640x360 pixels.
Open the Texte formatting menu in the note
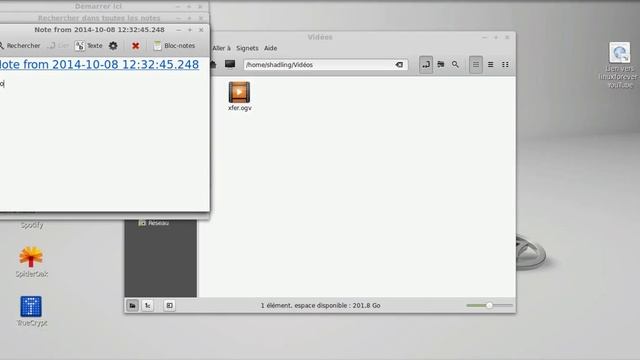pos(89,46)
